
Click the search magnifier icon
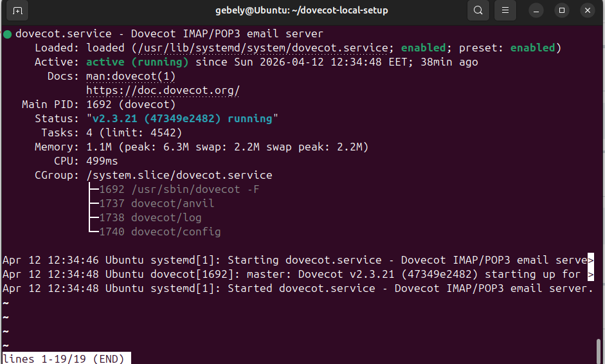point(478,10)
